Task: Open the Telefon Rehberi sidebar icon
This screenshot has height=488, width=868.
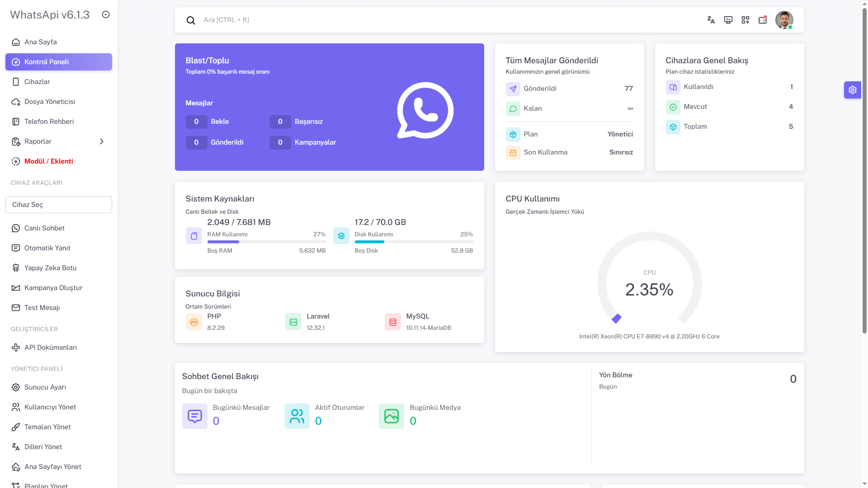Action: [x=16, y=122]
